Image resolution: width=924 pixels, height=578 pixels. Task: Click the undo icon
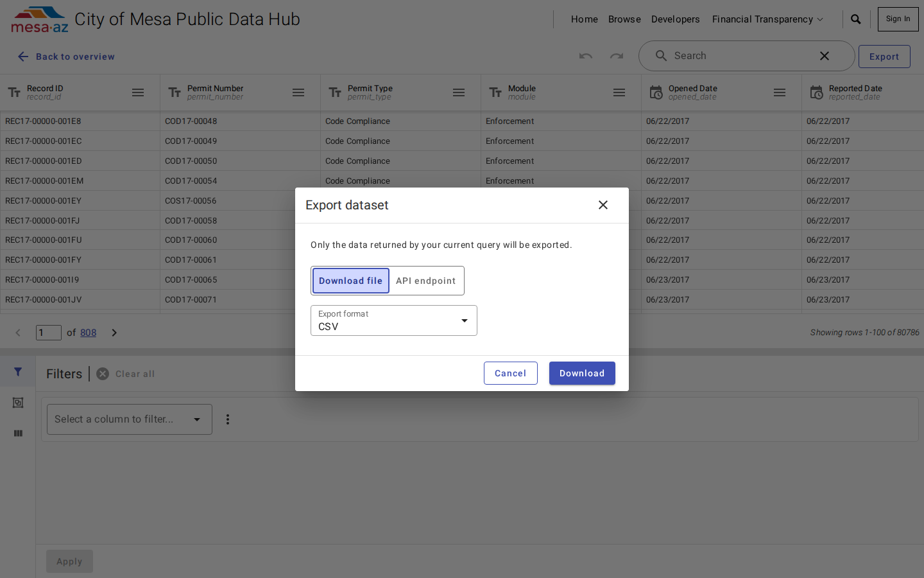click(586, 56)
